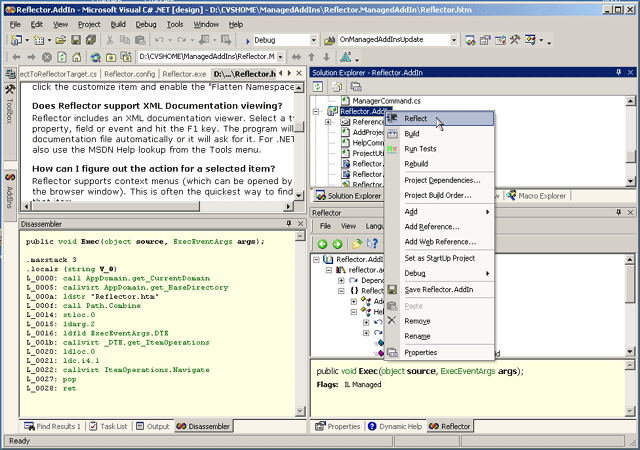Click the web browser Back arrow
Image resolution: width=640 pixels, height=450 pixels.
(16, 57)
